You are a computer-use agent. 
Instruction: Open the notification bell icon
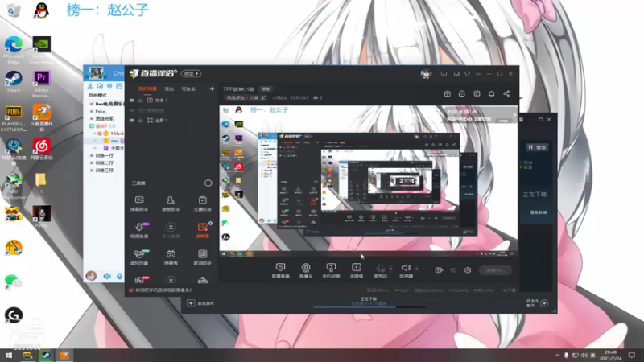[491, 93]
